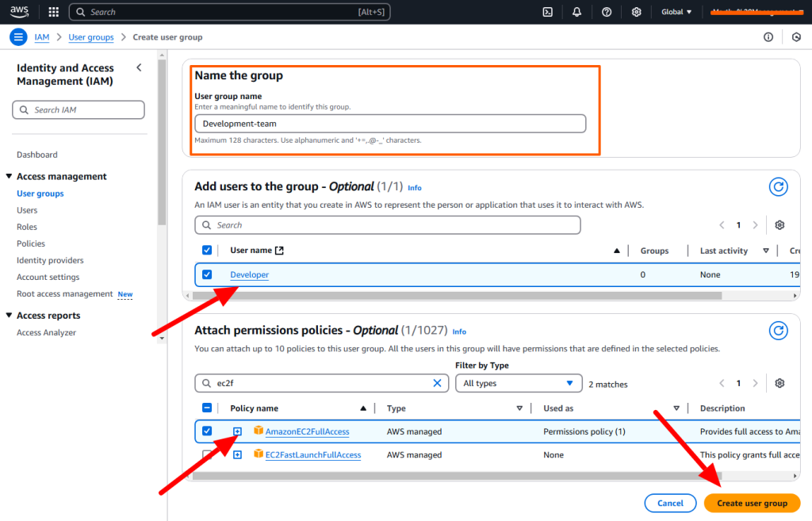This screenshot has height=521, width=812.
Task: Uncheck the Developer user checkbox
Action: tap(207, 274)
